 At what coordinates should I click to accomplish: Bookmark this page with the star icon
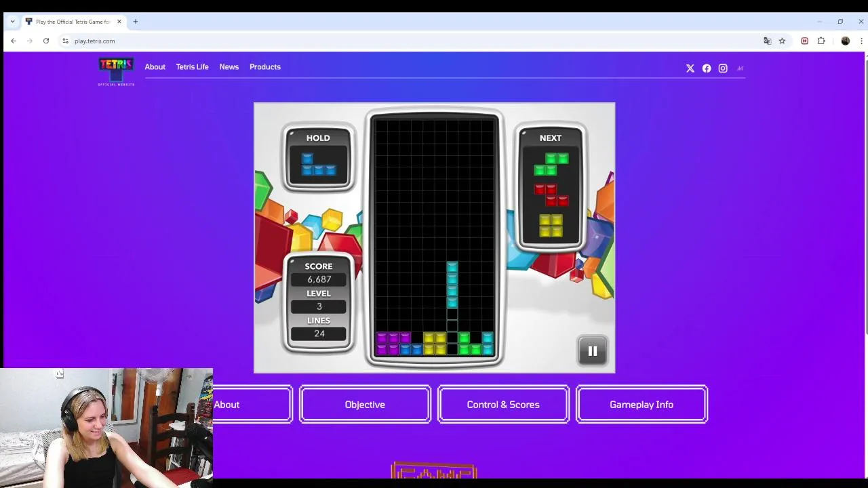coord(782,41)
